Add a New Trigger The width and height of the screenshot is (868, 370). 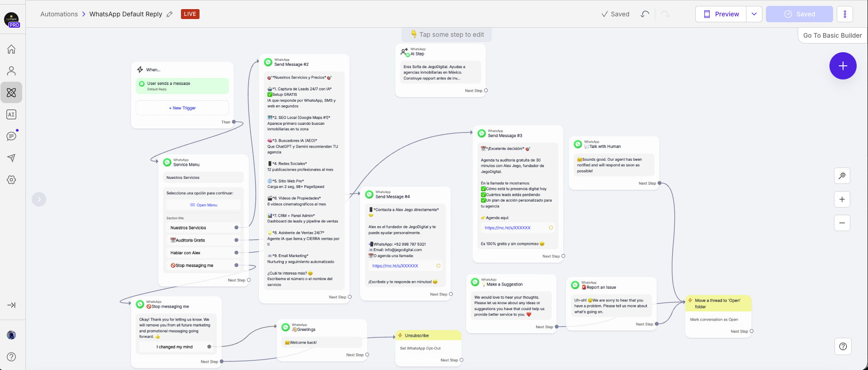(x=182, y=108)
